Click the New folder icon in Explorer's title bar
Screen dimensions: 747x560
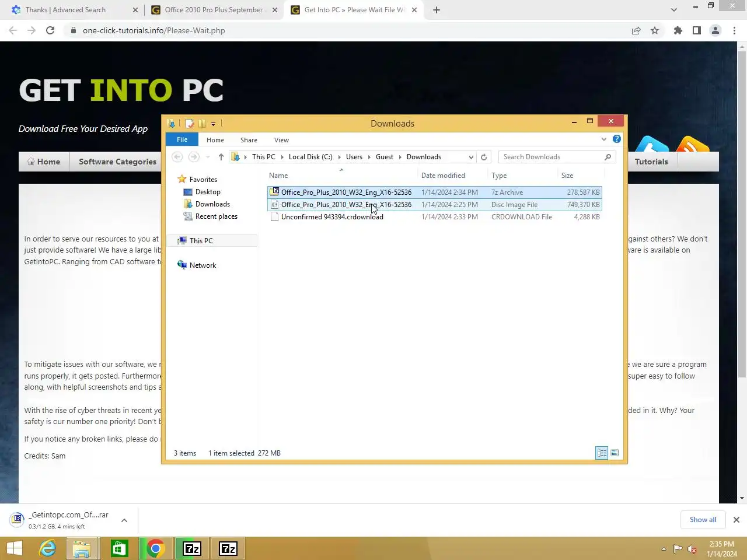click(202, 123)
